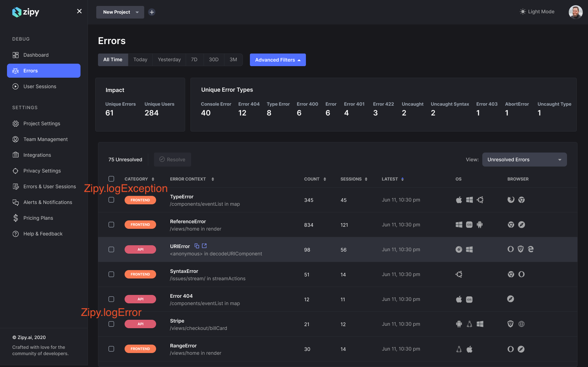Check the Stripe error row checkbox

pyautogui.click(x=111, y=324)
